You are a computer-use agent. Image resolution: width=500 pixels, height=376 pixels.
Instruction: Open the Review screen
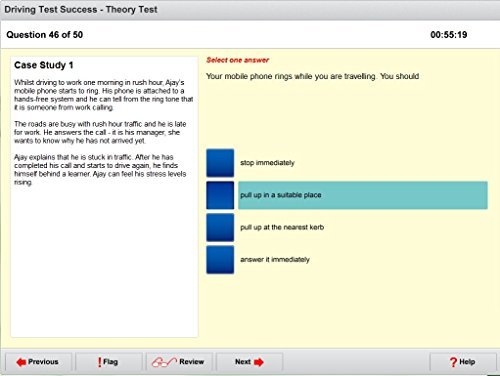pos(179,362)
